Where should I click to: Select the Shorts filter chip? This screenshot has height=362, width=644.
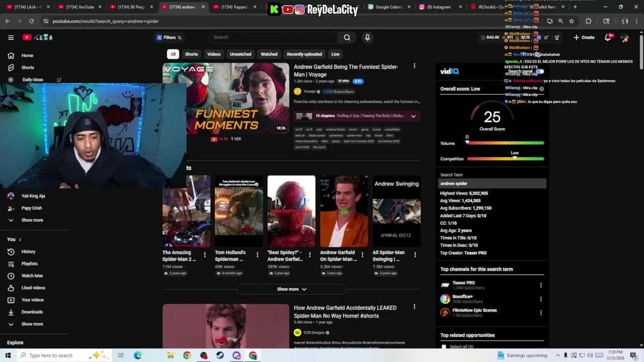coord(191,54)
